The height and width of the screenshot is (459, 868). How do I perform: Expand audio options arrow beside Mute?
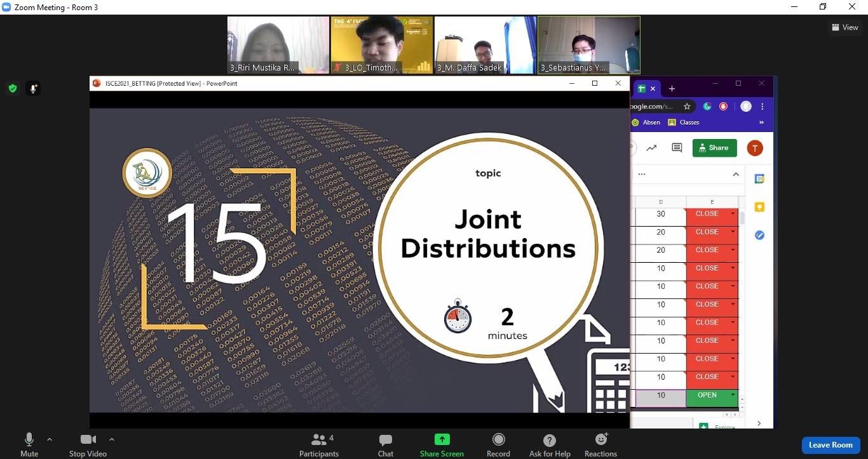[50, 439]
